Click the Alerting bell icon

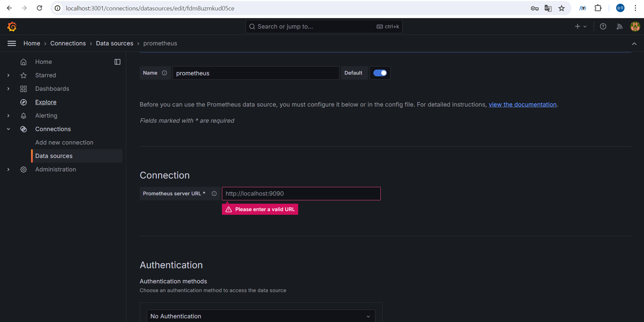point(24,116)
